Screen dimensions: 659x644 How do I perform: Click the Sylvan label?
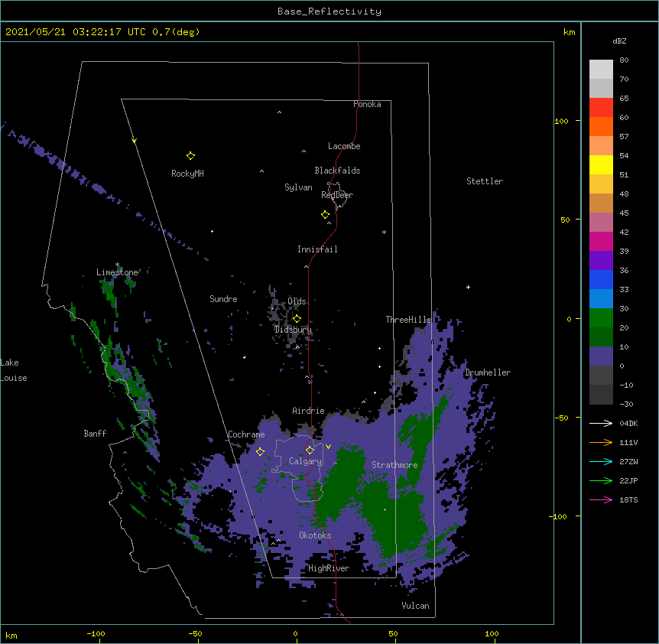click(298, 187)
